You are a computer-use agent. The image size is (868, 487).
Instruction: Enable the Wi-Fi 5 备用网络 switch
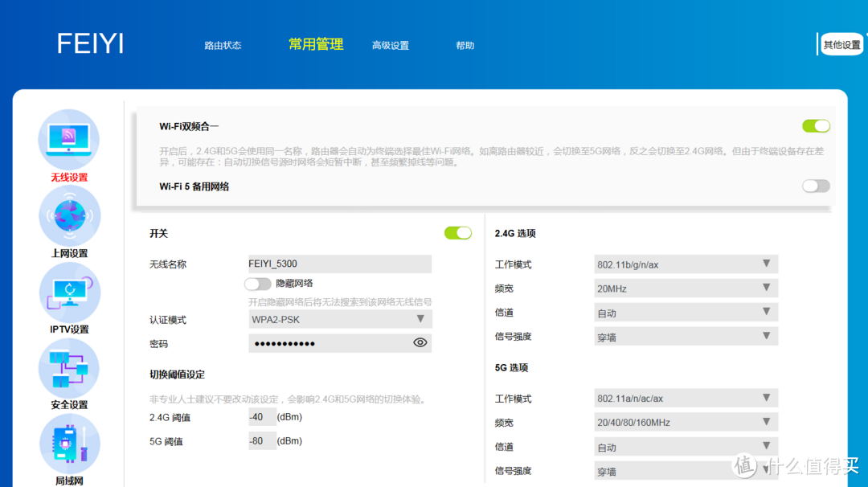815,186
